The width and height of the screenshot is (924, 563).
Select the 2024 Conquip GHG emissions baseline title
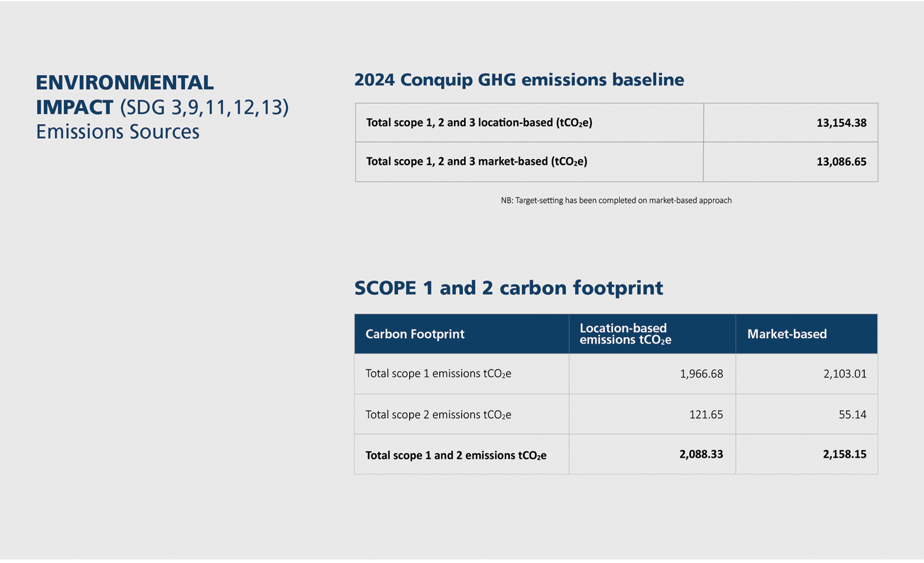coord(518,80)
